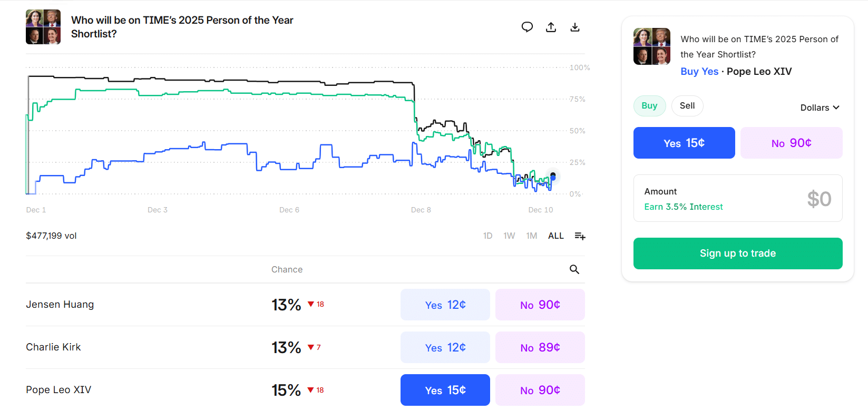Buy Yes 12¢ for Jensen Huang
Screen dimensions: 868x410
tap(445, 305)
